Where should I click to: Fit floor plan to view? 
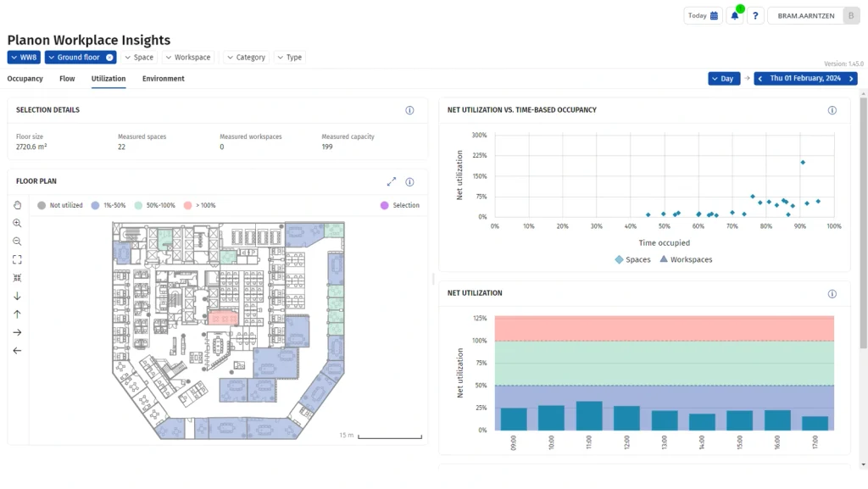pos(17,259)
